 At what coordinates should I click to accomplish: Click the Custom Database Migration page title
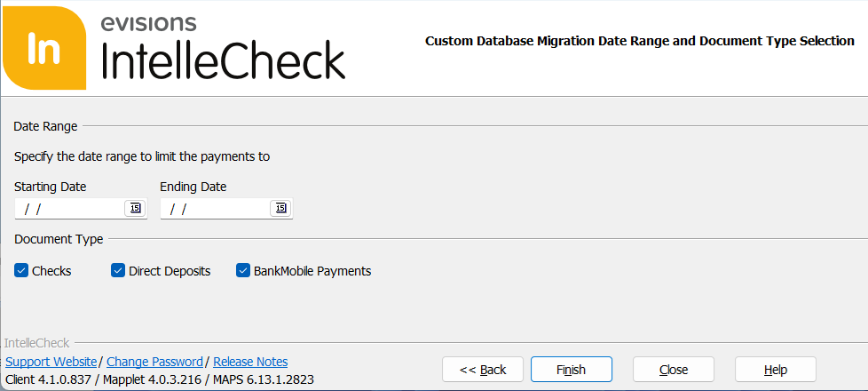pyautogui.click(x=640, y=41)
